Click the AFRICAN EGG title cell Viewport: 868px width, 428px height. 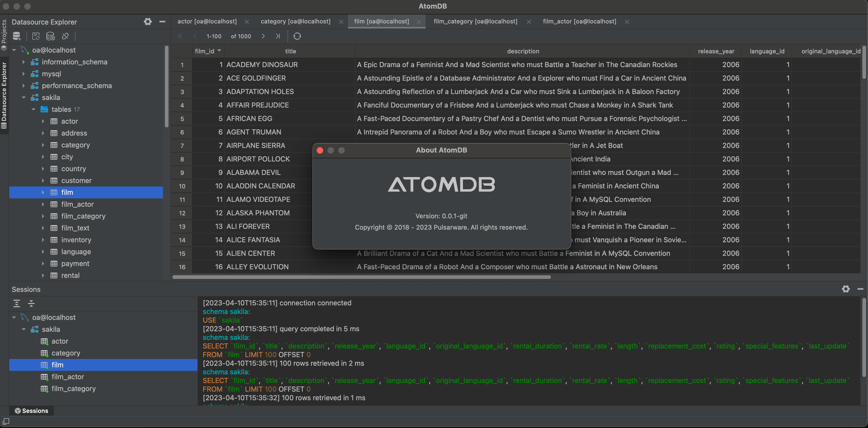(x=290, y=119)
